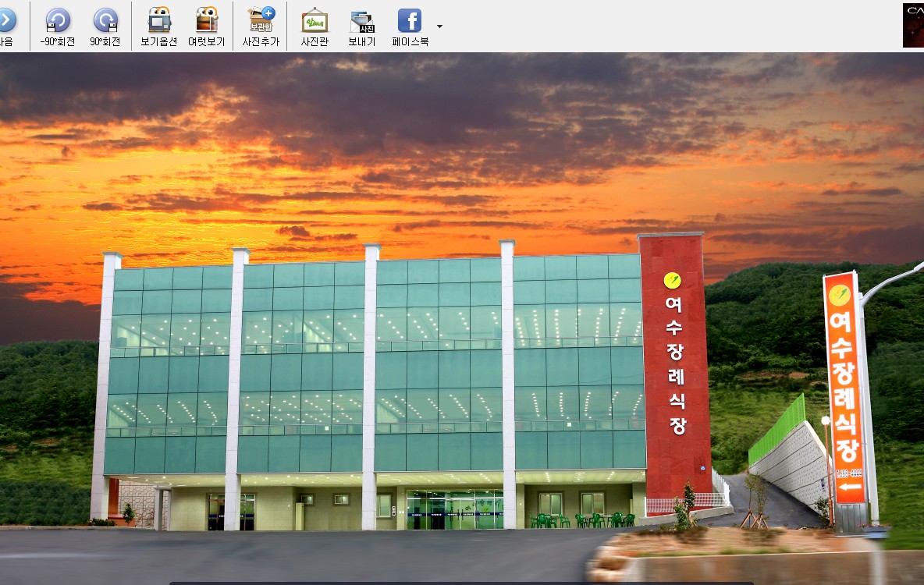924x585 pixels.
Task: Click the 사진추가 text label
Action: click(x=261, y=42)
